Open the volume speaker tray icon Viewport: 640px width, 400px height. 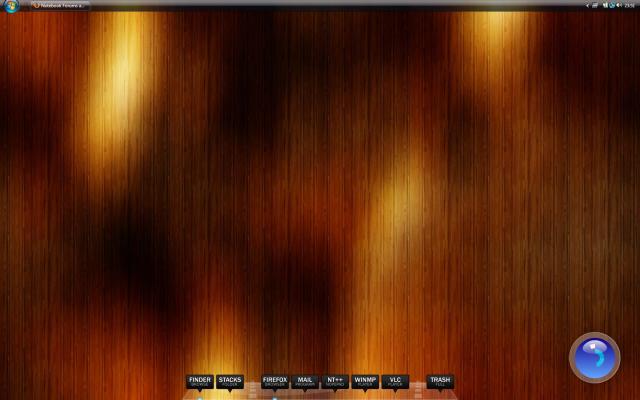[x=619, y=5]
